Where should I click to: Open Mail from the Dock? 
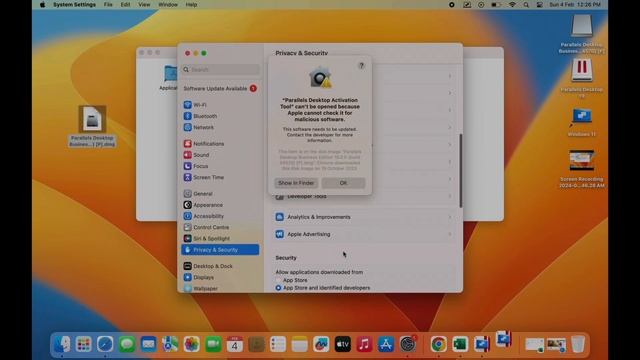(x=149, y=344)
